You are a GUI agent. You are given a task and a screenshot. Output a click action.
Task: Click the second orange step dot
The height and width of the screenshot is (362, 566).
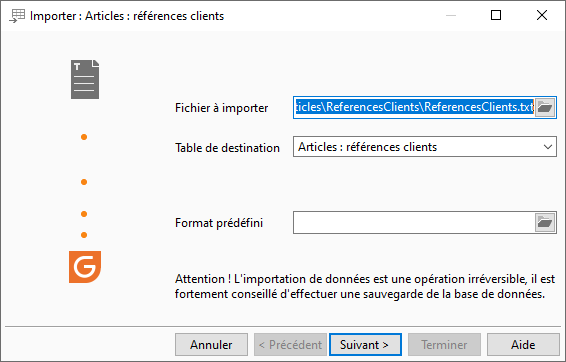[x=84, y=182]
